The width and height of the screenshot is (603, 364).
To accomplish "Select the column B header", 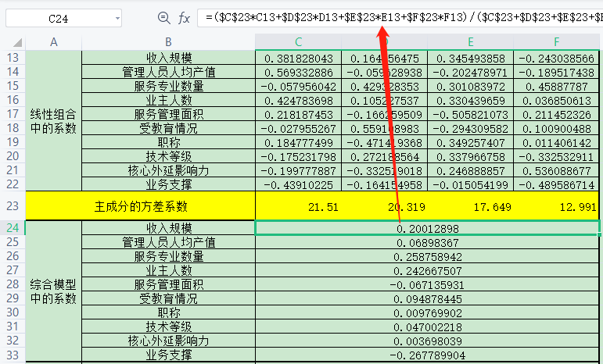I will pos(168,41).
